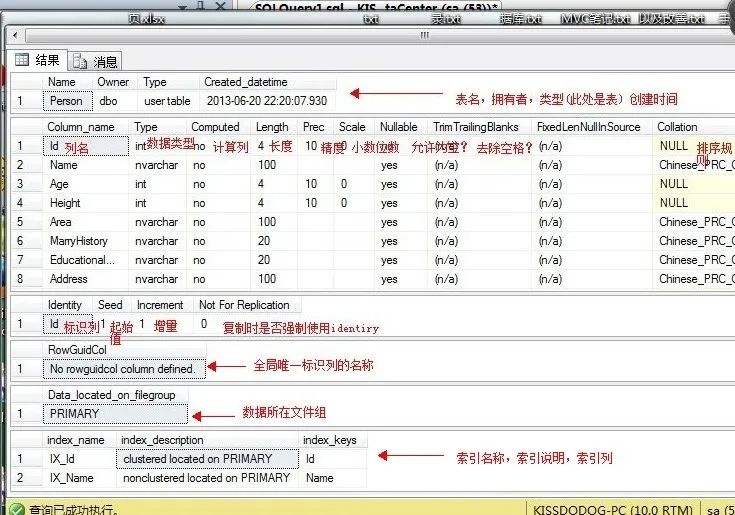735x515 pixels.
Task: Select the Height cell in Column_name list
Action: click(x=86, y=203)
